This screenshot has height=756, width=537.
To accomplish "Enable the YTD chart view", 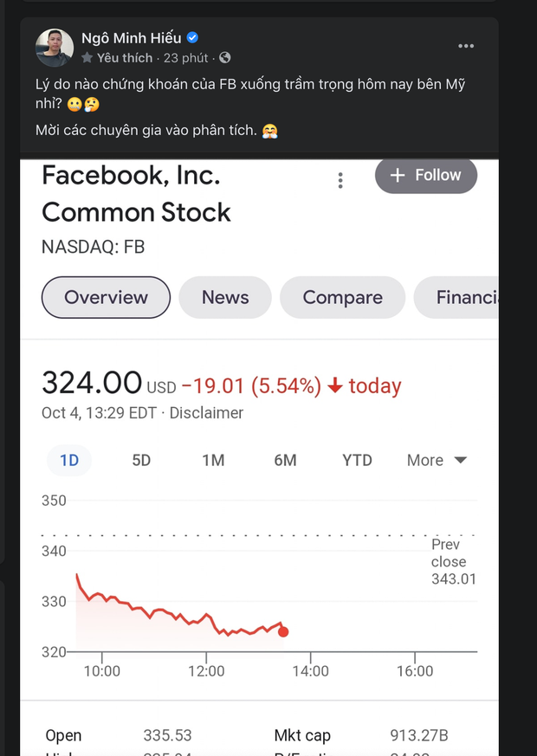I will (357, 460).
